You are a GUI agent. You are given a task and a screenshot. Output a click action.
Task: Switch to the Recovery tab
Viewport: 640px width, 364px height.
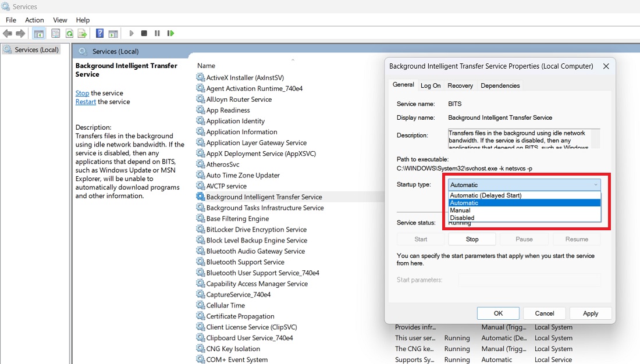pos(460,85)
